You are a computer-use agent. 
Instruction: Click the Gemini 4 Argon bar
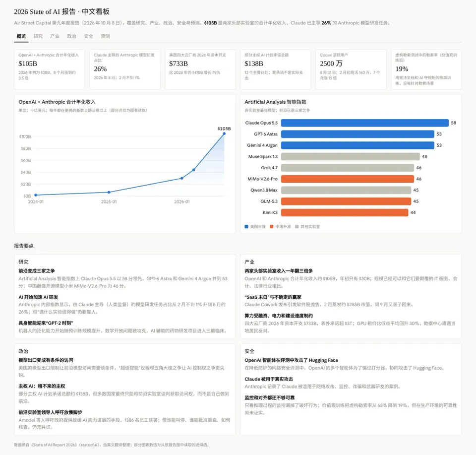point(357,145)
